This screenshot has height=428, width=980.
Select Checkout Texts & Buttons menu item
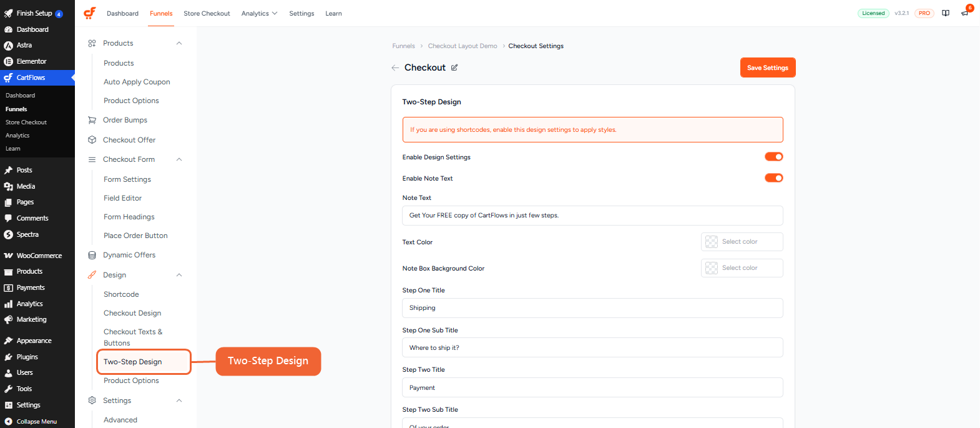(x=133, y=337)
